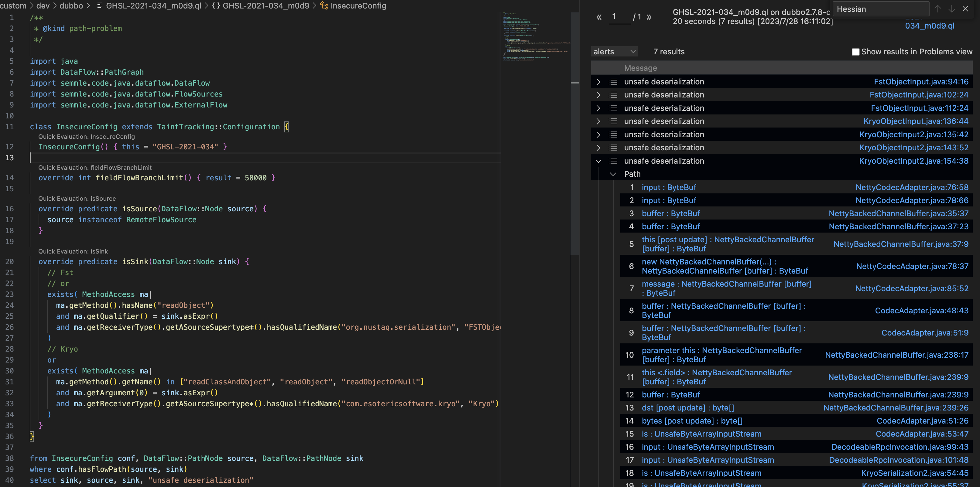This screenshot has width=980, height=487.
Task: Select GHSL-2021-034_m0d9 module breadcrumb
Action: click(x=261, y=6)
